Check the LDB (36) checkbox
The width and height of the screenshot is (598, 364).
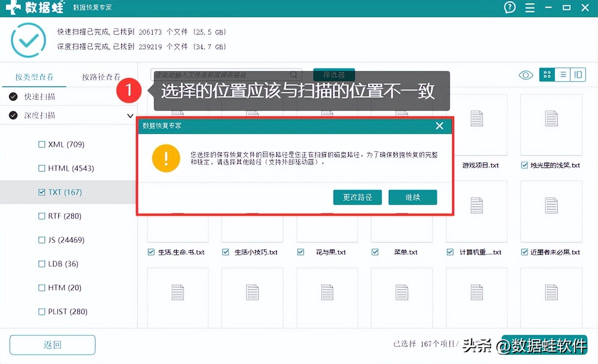coord(41,264)
